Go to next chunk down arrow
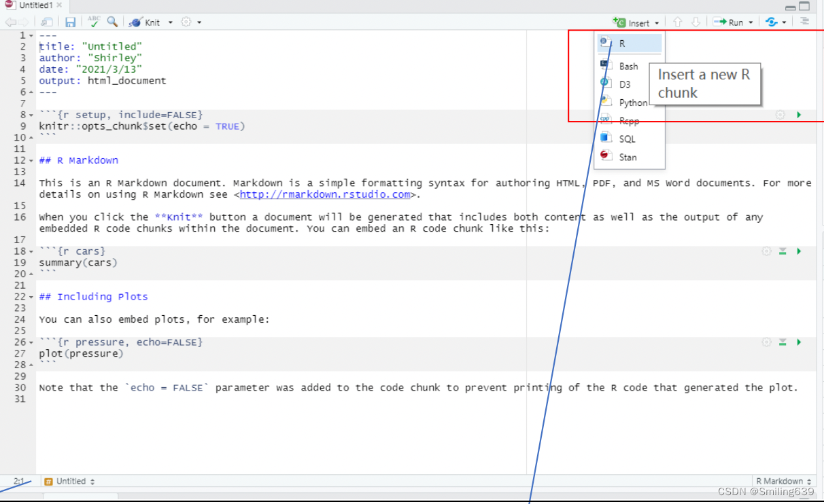The width and height of the screenshot is (824, 504). [x=696, y=22]
